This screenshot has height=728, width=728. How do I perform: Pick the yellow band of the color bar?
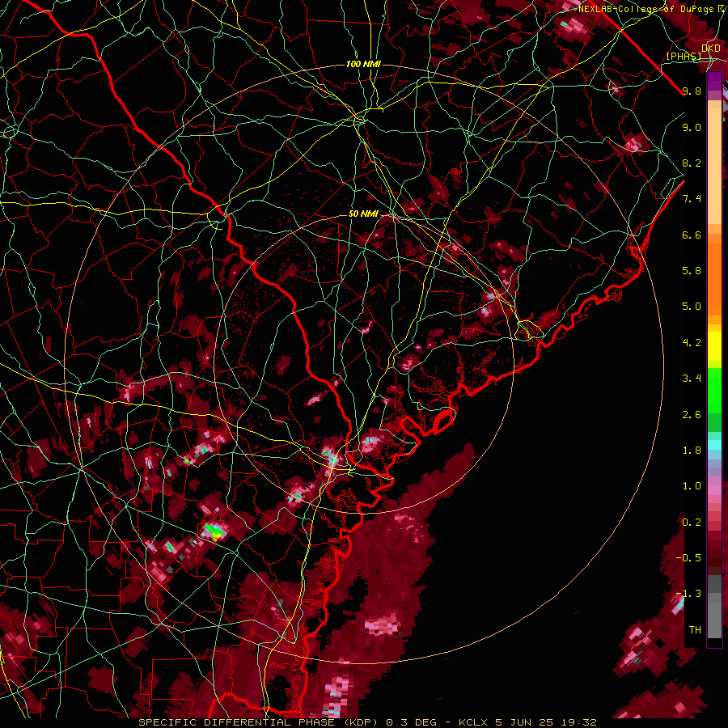(x=714, y=346)
